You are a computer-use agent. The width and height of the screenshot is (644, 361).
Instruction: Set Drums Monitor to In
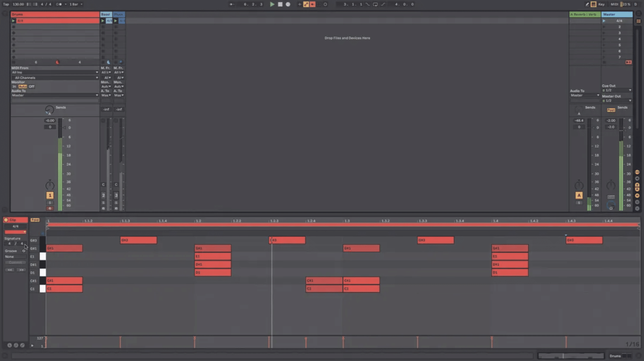(14, 86)
